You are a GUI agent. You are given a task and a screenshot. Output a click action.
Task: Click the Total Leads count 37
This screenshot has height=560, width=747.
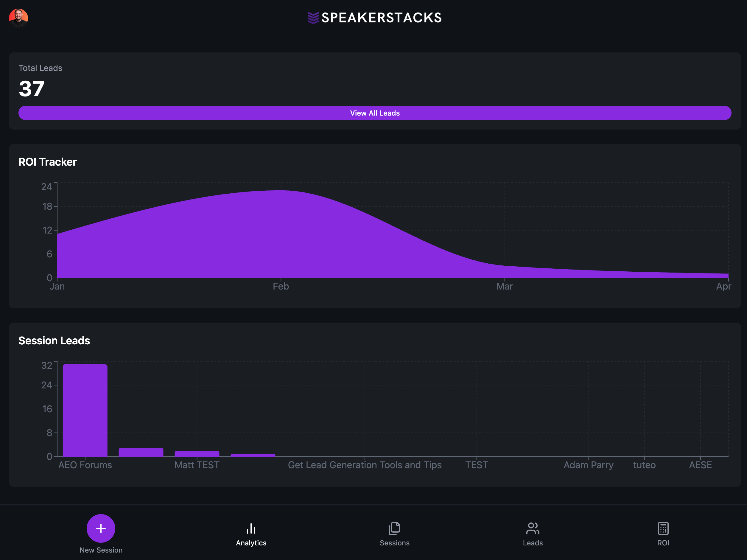[31, 88]
